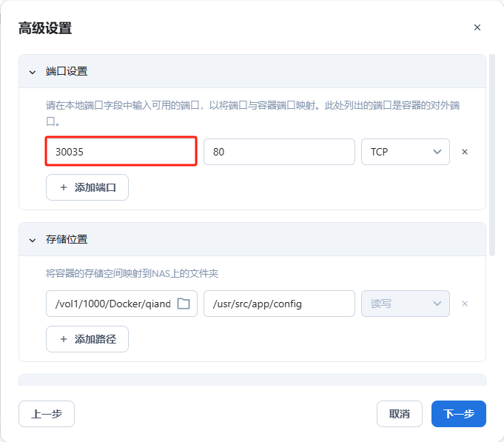Proceed with the 下一步 button

pos(459,414)
